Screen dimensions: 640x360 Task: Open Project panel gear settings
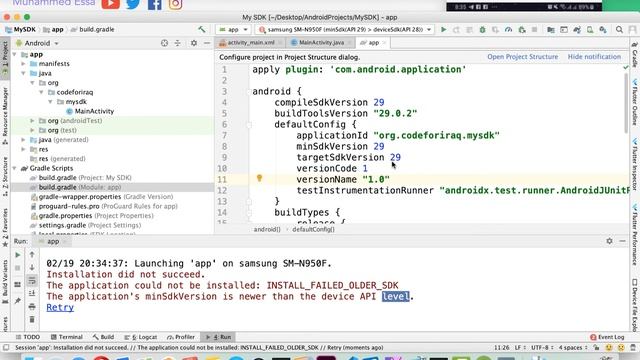tap(194, 43)
